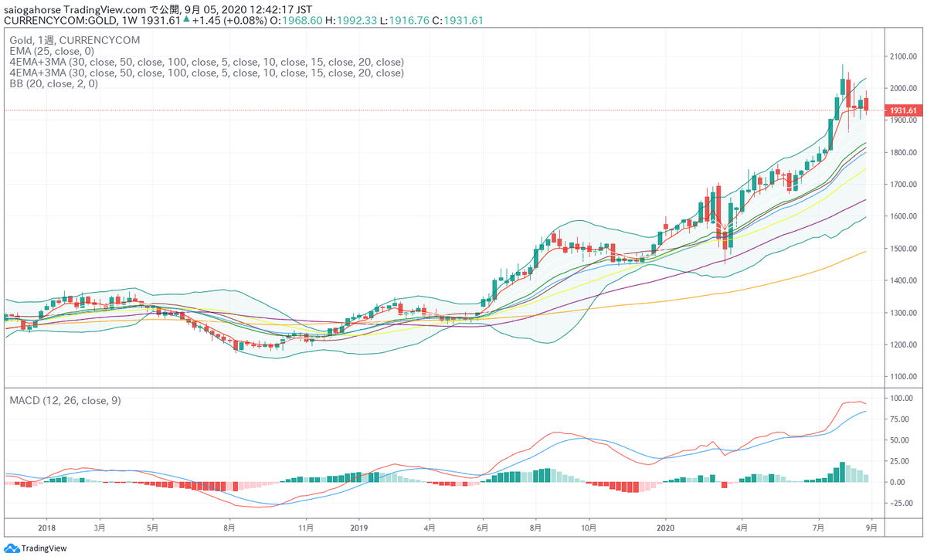Click the '6月' time axis label
This screenshot has width=927, height=560.
tap(482, 529)
